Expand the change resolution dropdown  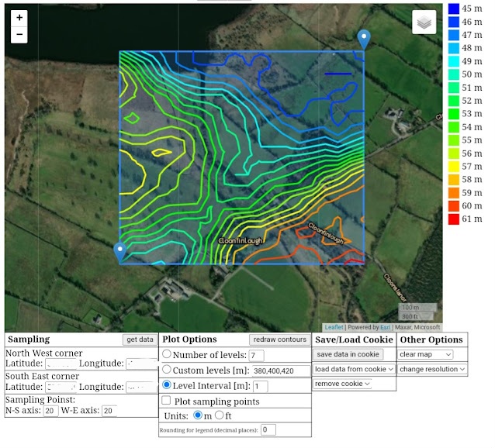point(432,370)
